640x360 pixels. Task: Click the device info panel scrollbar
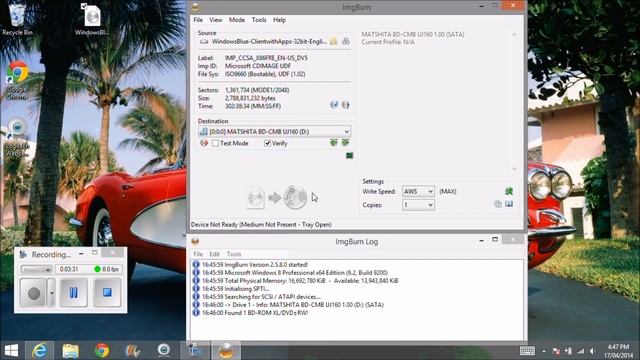pos(514,101)
